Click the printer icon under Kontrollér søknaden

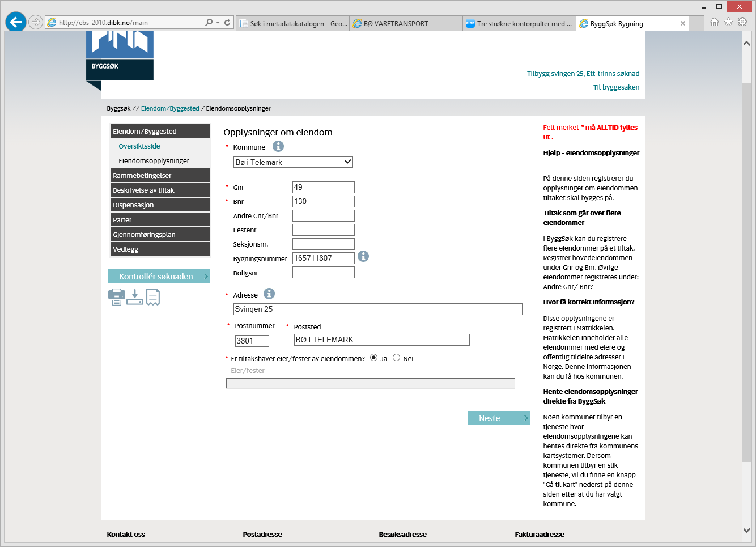coord(117,297)
